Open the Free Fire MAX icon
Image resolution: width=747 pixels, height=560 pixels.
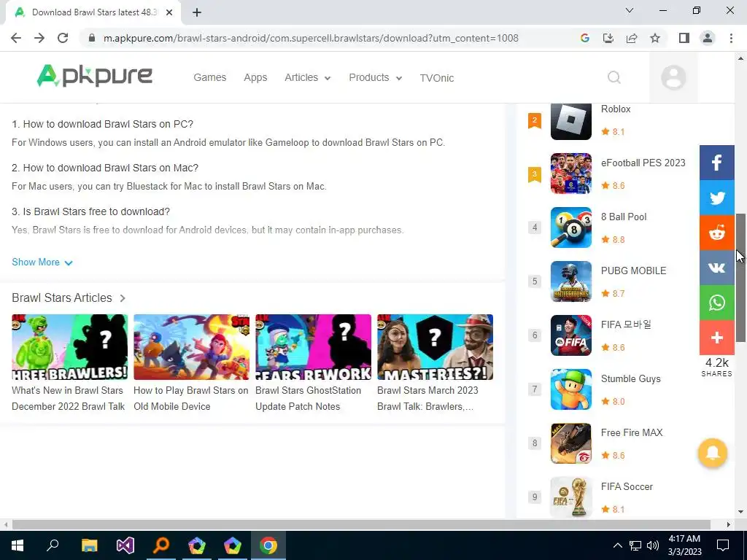pos(570,443)
